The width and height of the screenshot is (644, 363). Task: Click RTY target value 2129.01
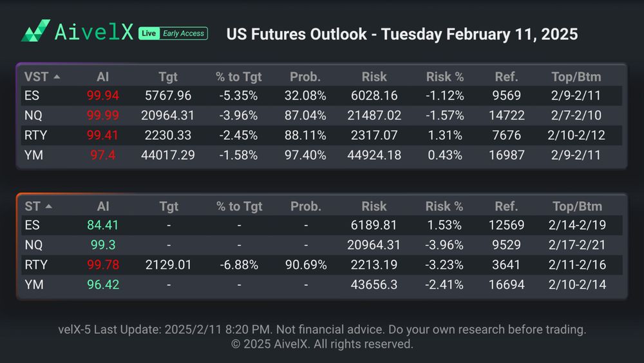[x=168, y=265]
